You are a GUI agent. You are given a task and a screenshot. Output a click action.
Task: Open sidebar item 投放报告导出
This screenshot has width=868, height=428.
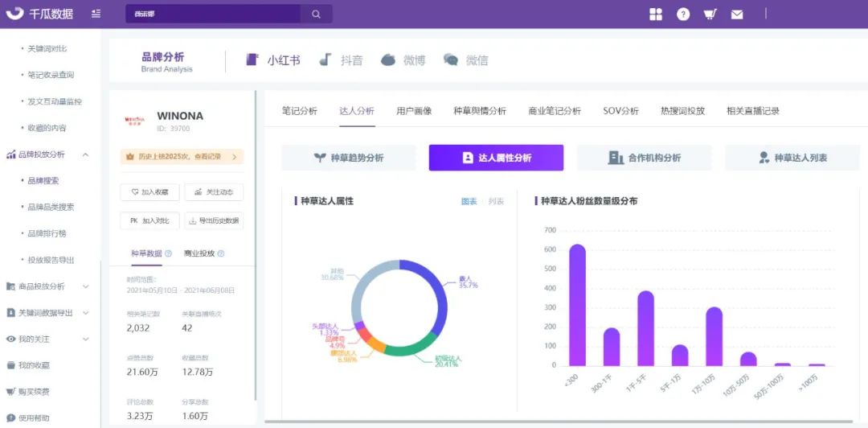click(x=51, y=260)
